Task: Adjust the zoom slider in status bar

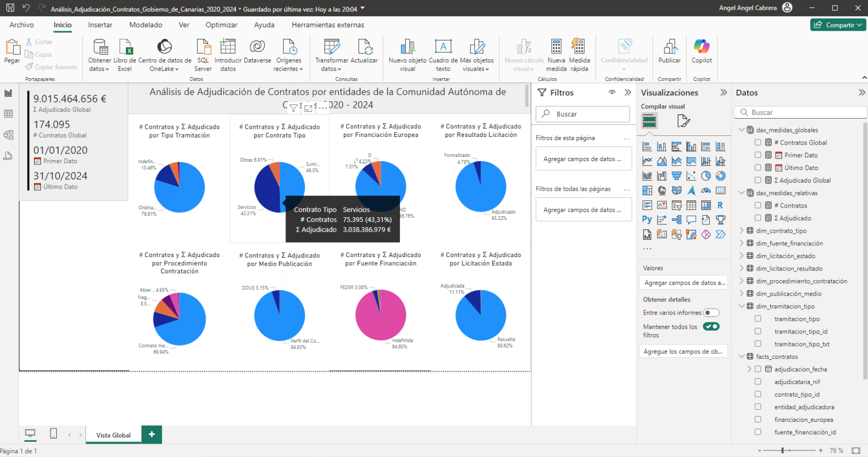Action: tap(783, 450)
